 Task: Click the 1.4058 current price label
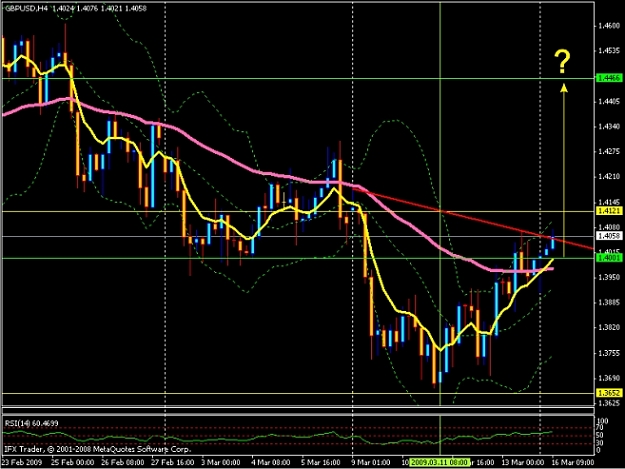609,236
